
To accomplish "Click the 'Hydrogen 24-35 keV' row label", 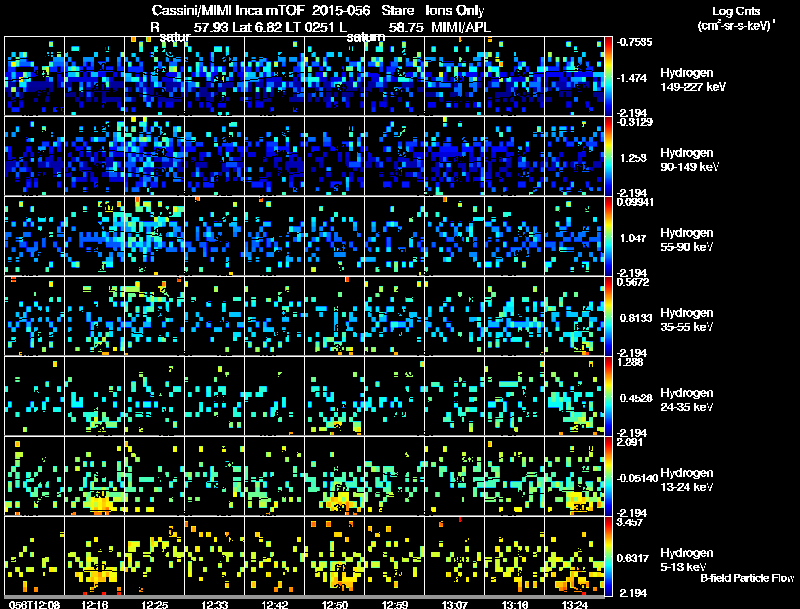I will [687, 400].
